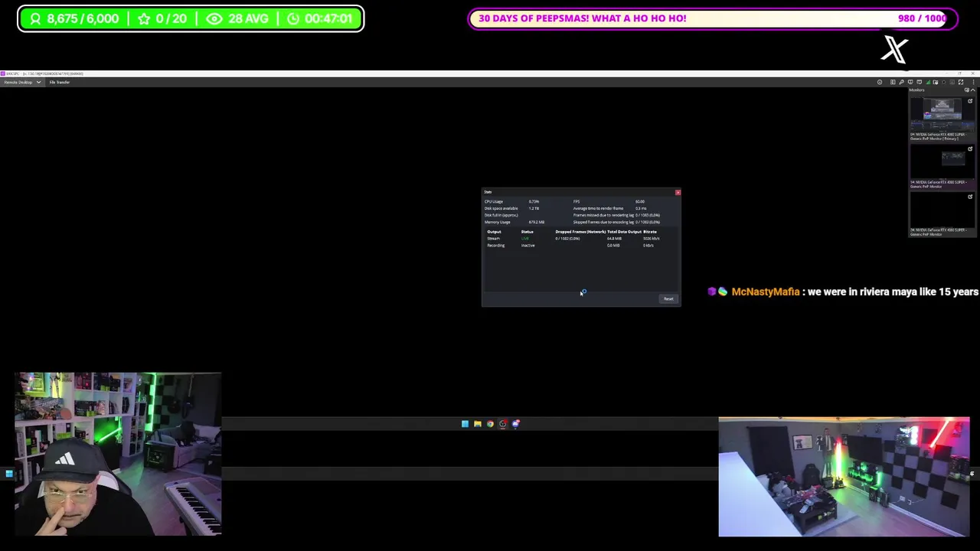The height and width of the screenshot is (551, 980).
Task: Pop out the third monitor view
Action: tap(970, 197)
